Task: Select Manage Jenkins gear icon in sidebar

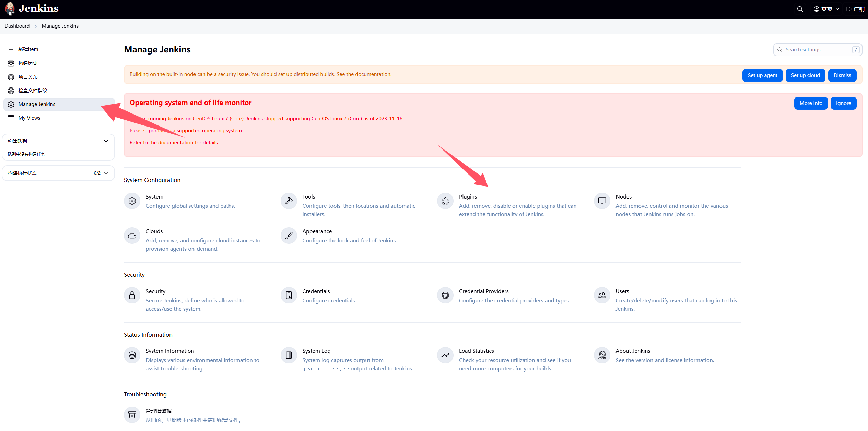Action: pyautogui.click(x=11, y=105)
